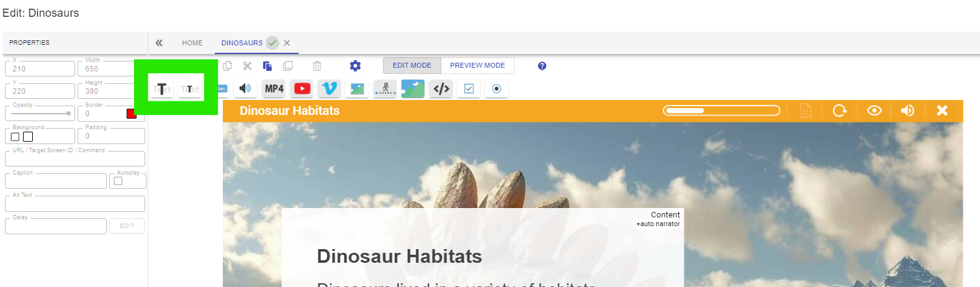The image size is (980, 287).
Task: Insert a button element
Action: pos(222,89)
